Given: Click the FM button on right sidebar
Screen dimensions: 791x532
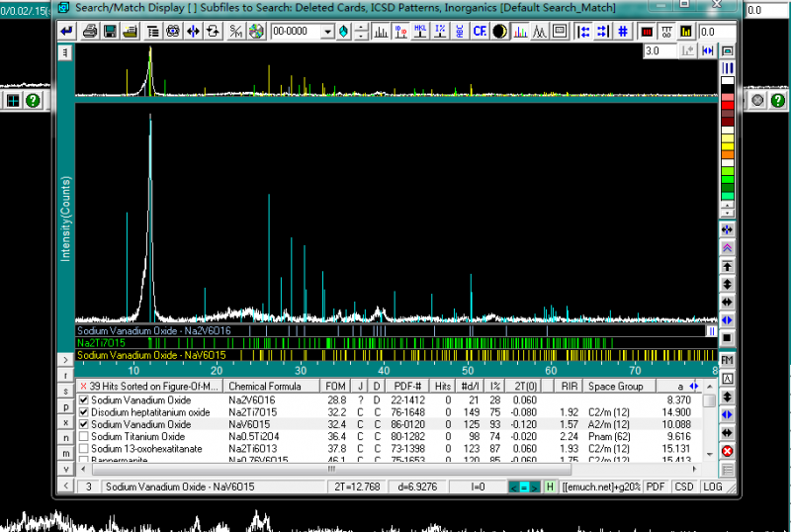Looking at the screenshot, I should (x=728, y=360).
